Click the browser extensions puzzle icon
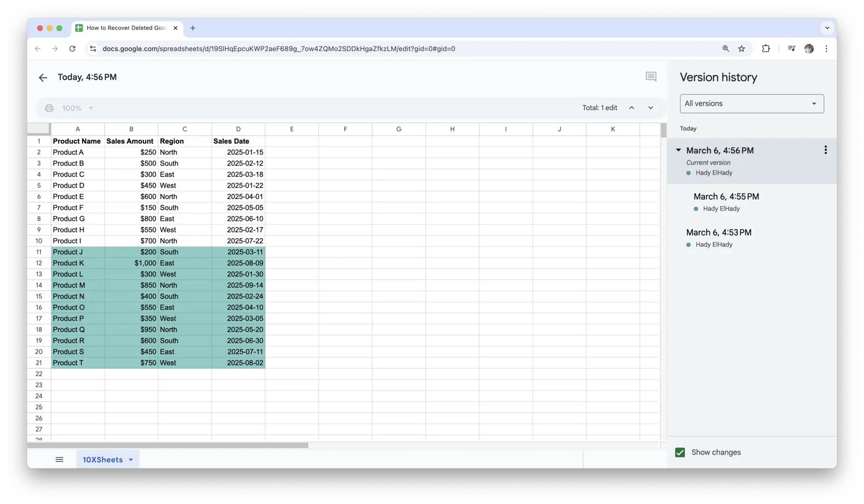The image size is (864, 504). pos(766,49)
